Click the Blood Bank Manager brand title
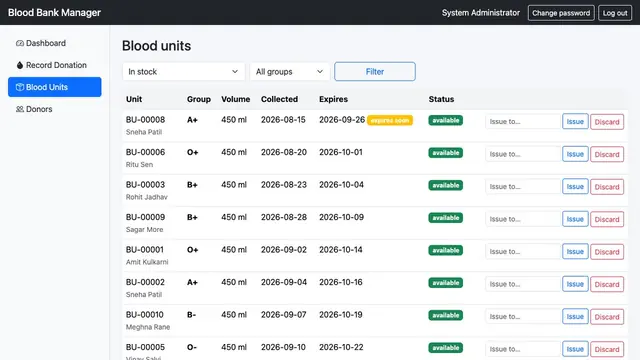 (54, 13)
